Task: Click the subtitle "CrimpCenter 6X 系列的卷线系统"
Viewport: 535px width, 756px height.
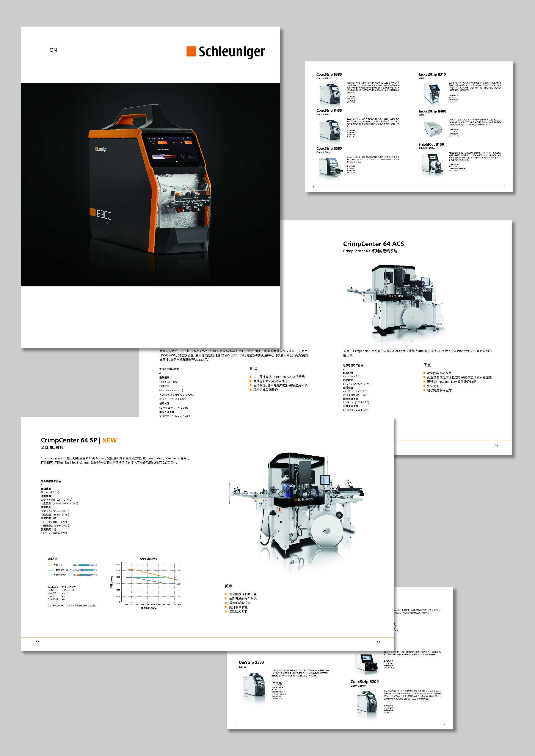Action: pyautogui.click(x=370, y=251)
